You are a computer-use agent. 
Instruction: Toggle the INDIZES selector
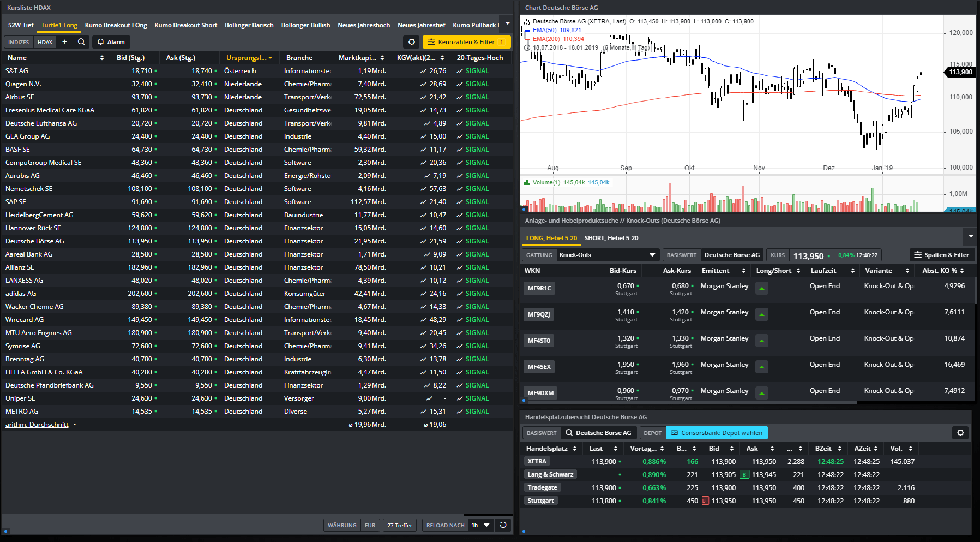tap(19, 42)
